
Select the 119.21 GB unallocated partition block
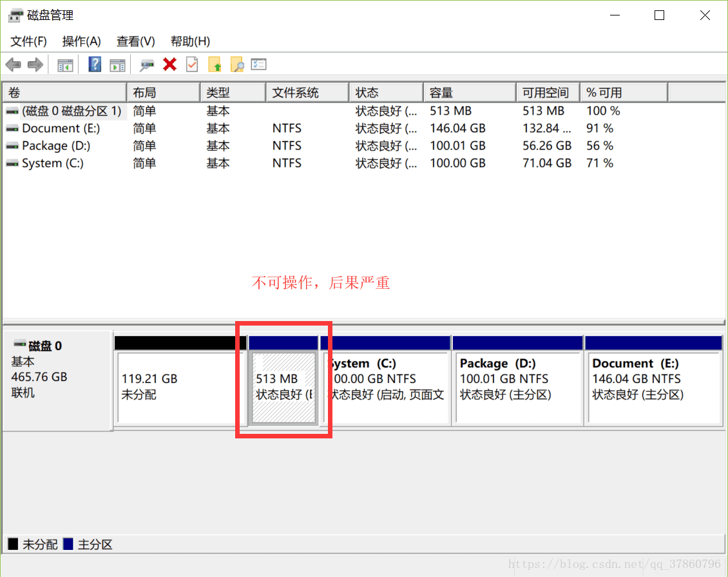pos(180,381)
